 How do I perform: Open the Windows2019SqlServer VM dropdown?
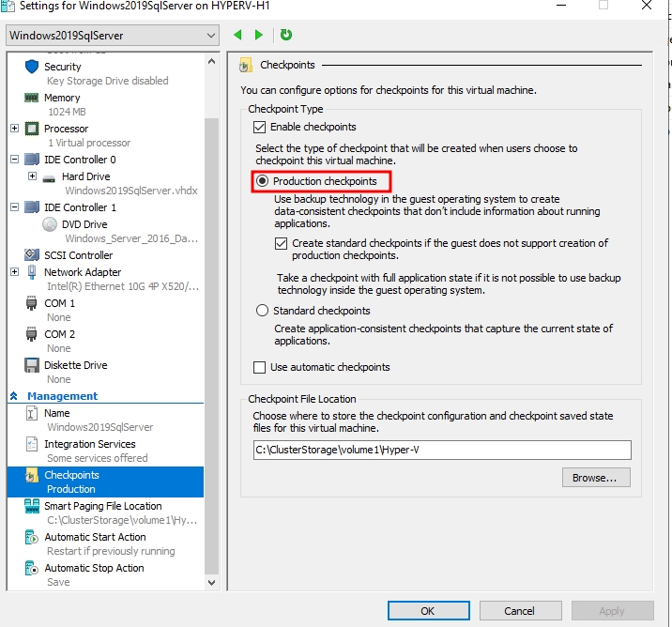tap(112, 36)
